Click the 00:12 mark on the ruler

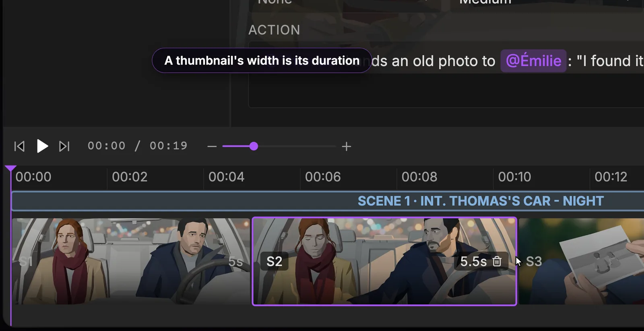point(611,177)
